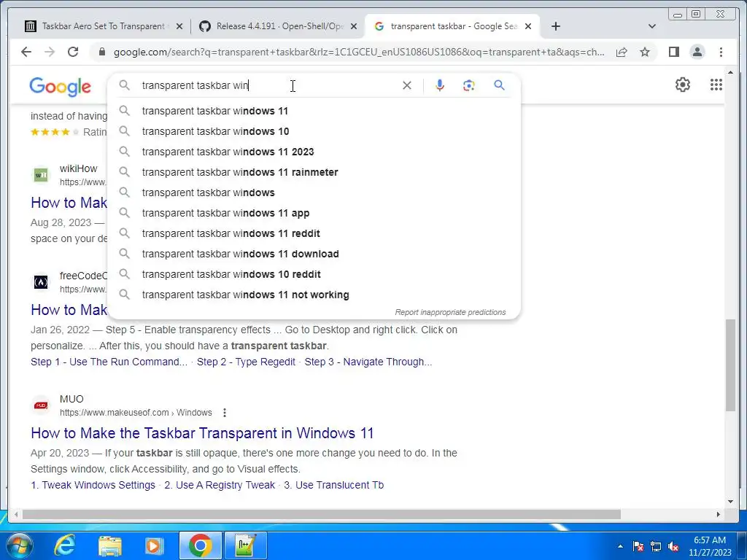Close the Taskbar Aero tab
Screen dimensions: 747x560
coord(179,27)
